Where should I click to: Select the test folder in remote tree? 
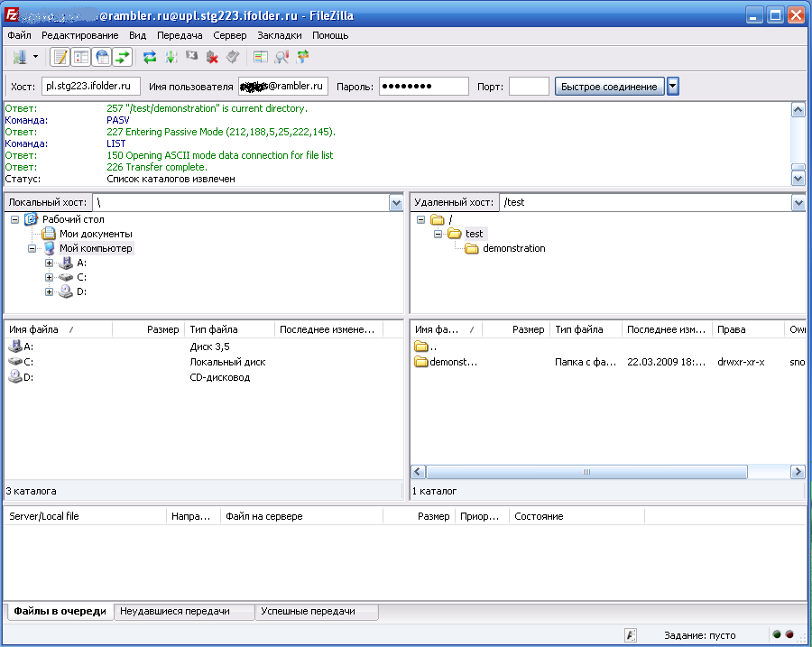click(474, 234)
